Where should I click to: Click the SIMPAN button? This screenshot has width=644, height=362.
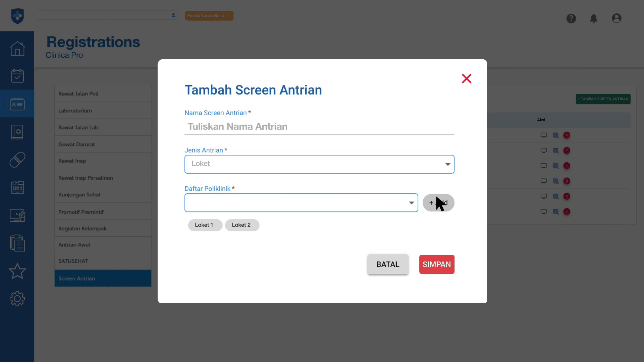coord(436,264)
